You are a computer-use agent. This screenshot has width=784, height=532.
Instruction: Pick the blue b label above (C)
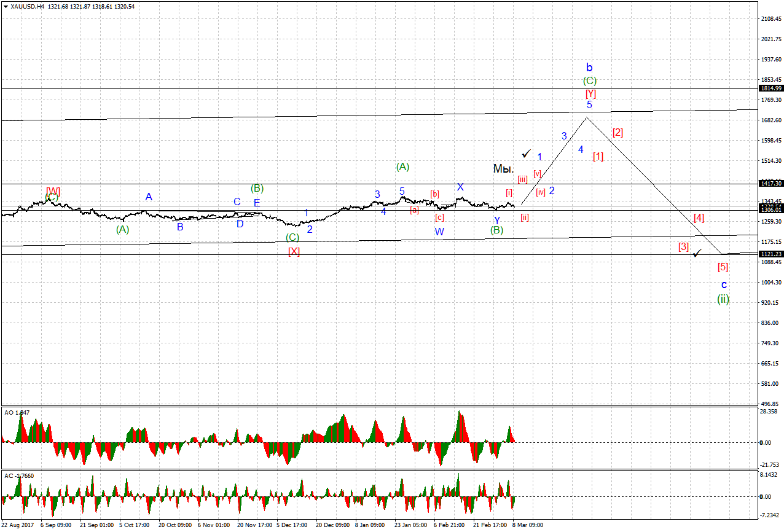click(589, 68)
